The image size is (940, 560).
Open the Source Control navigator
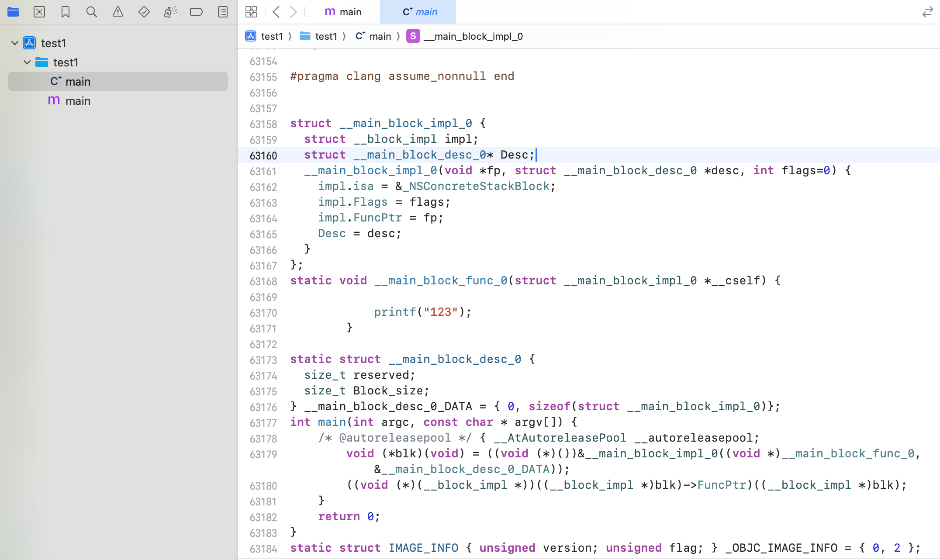click(x=39, y=12)
